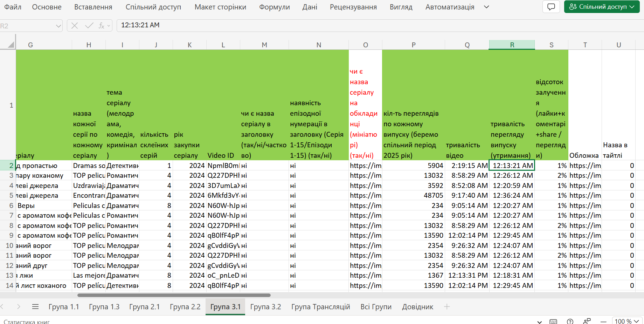Open the Рецензування ribbon tab
644x324 pixels.
(x=353, y=7)
